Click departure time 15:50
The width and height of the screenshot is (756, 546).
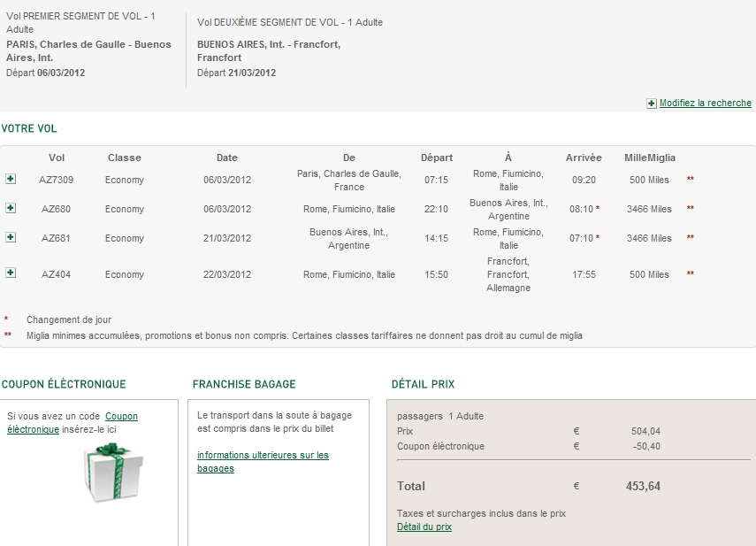(436, 274)
